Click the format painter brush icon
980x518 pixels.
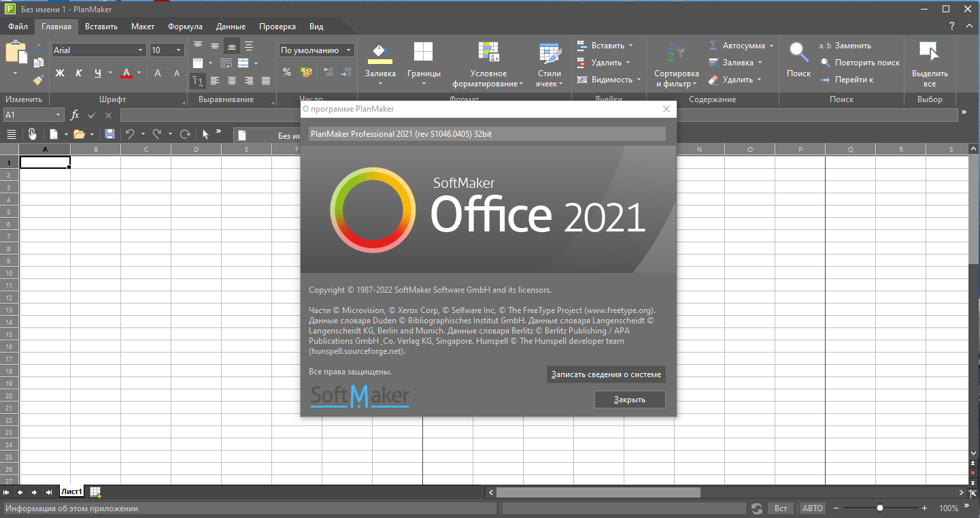pos(39,80)
